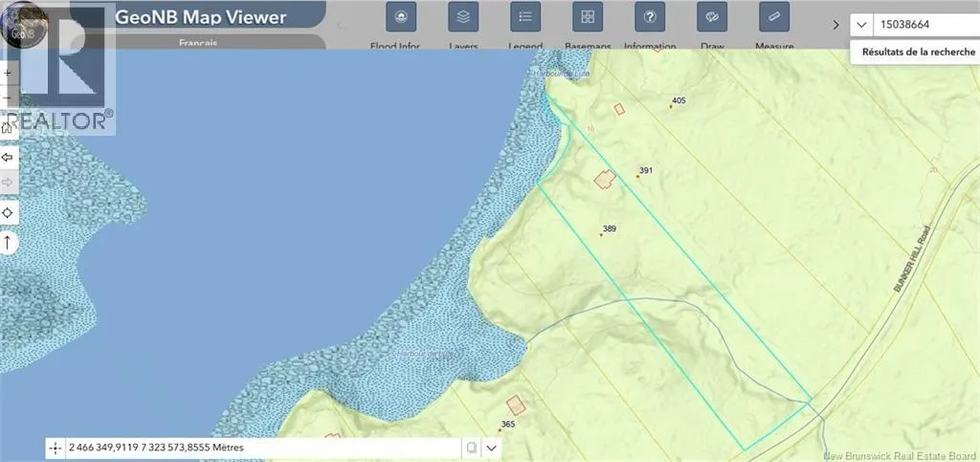Screen dimensions: 980x462
Task: Open the Basemaps gallery
Action: coord(588,17)
